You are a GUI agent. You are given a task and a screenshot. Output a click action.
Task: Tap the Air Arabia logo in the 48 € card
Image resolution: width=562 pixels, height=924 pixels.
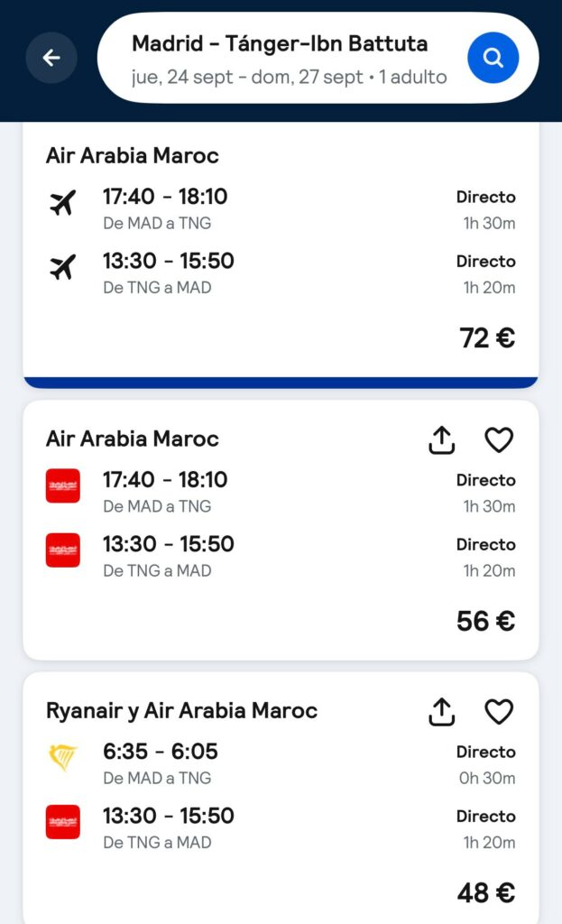[63, 821]
